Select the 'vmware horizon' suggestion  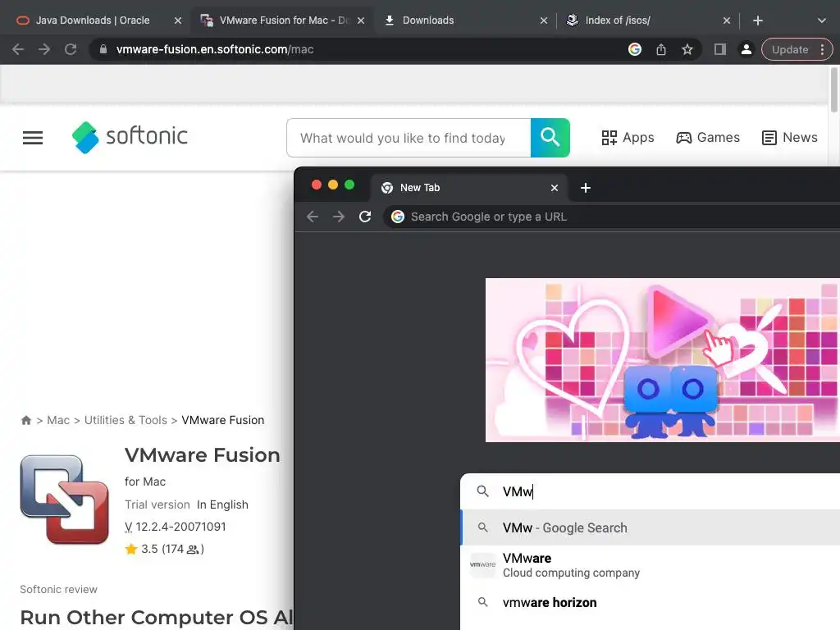[651, 602]
